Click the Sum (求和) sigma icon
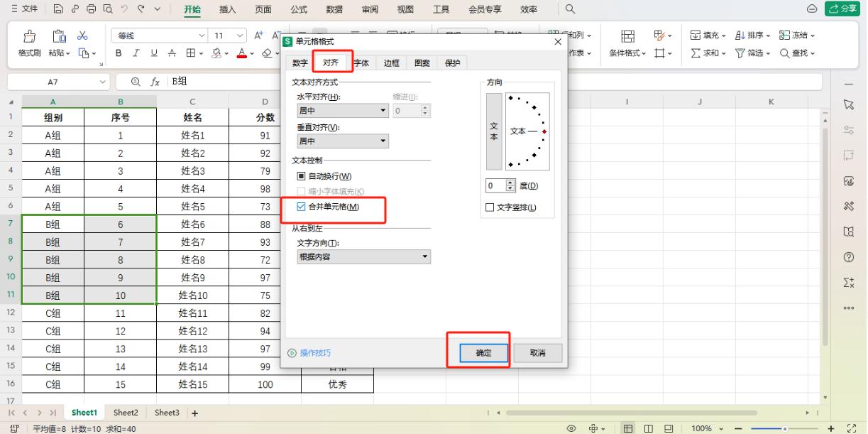 [x=696, y=53]
